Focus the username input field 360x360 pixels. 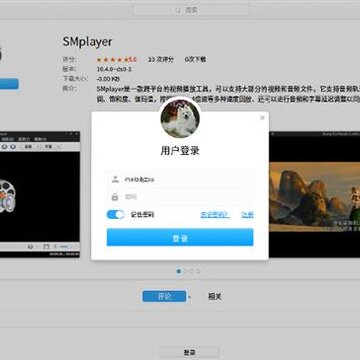click(180, 179)
